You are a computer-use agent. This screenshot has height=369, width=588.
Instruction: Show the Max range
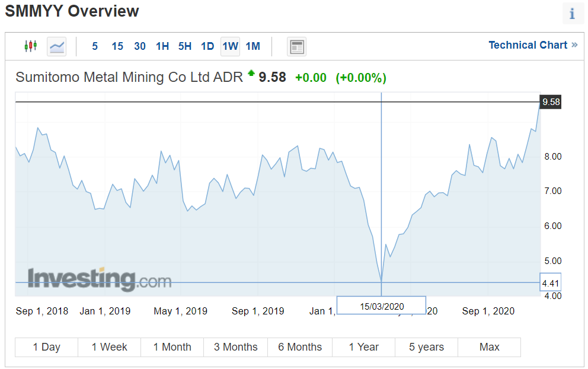[490, 347]
